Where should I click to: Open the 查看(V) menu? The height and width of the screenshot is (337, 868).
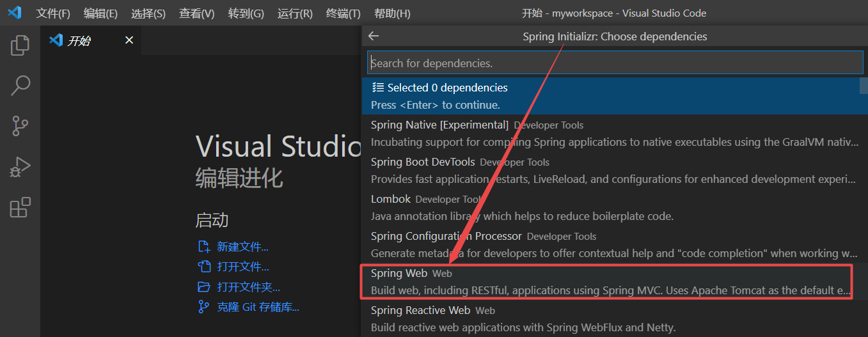click(x=196, y=13)
